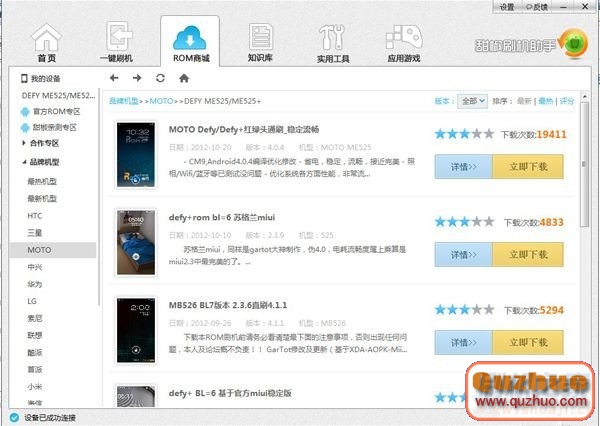Click star rating of MB526 BL7 ROM
Screen dimensions: 600x426
point(465,310)
